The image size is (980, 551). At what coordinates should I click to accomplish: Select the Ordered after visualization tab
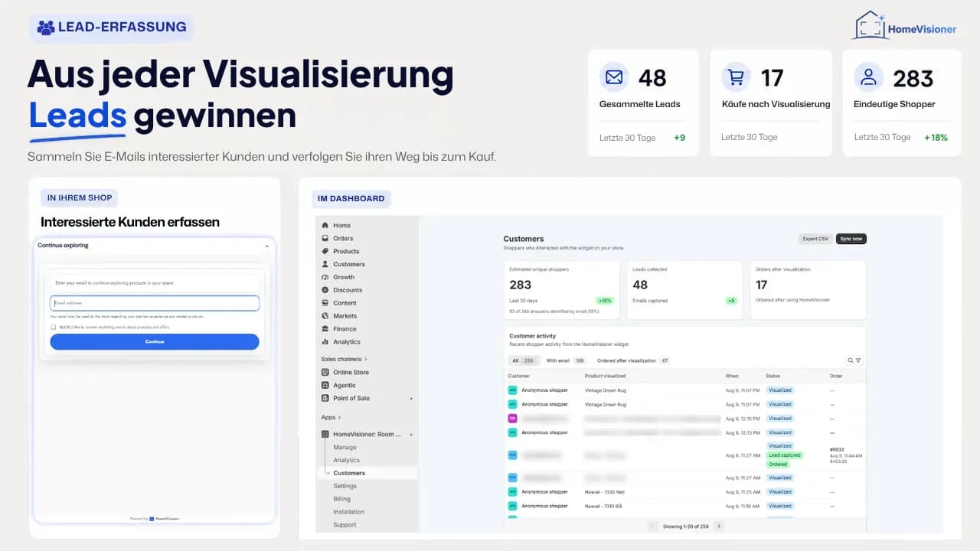(x=633, y=360)
